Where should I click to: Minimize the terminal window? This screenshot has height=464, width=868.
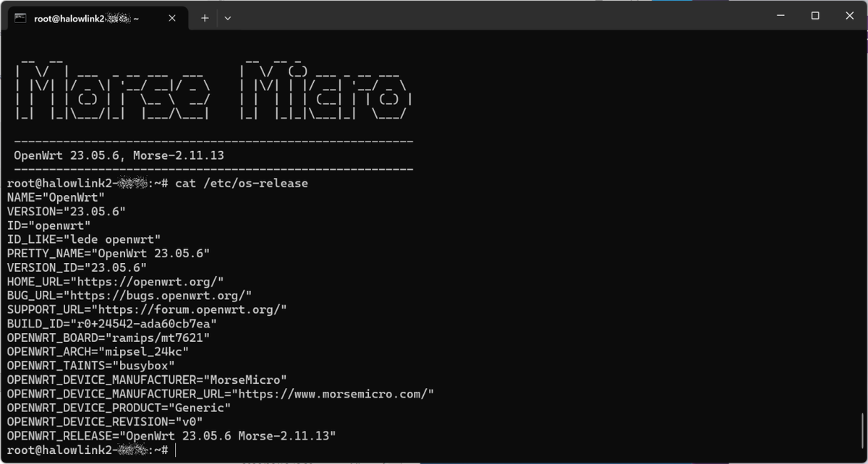tap(780, 16)
